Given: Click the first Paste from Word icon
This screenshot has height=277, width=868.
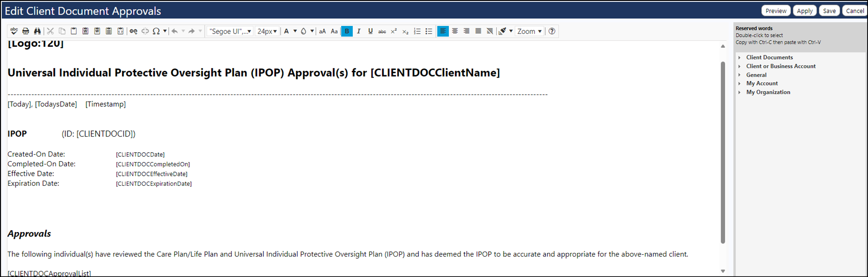Looking at the screenshot, I should click(86, 31).
